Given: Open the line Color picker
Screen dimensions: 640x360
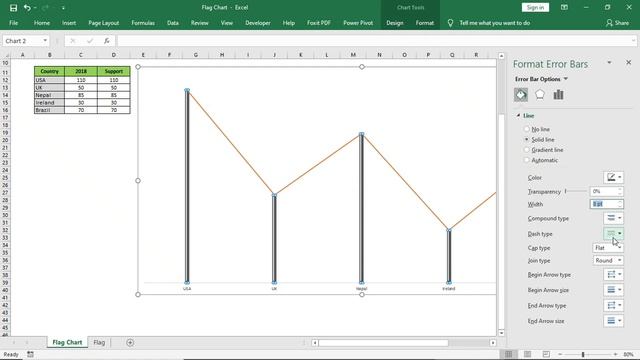Looking at the screenshot, I should click(x=613, y=177).
